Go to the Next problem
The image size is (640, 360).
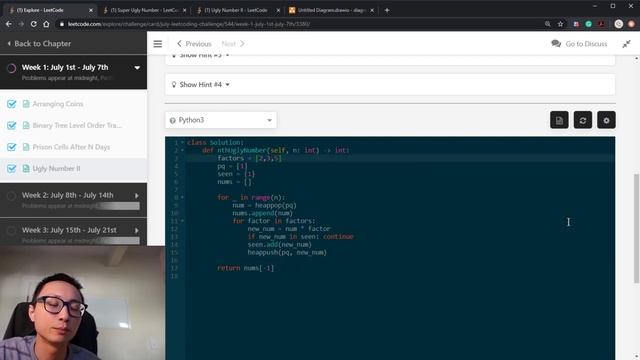point(233,44)
